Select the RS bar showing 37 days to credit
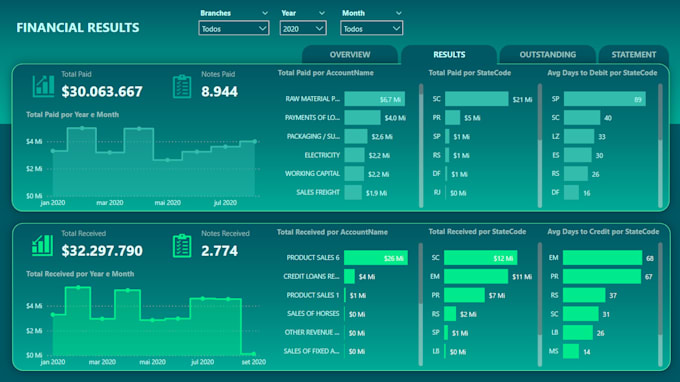This screenshot has height=382, width=680. coord(584,295)
